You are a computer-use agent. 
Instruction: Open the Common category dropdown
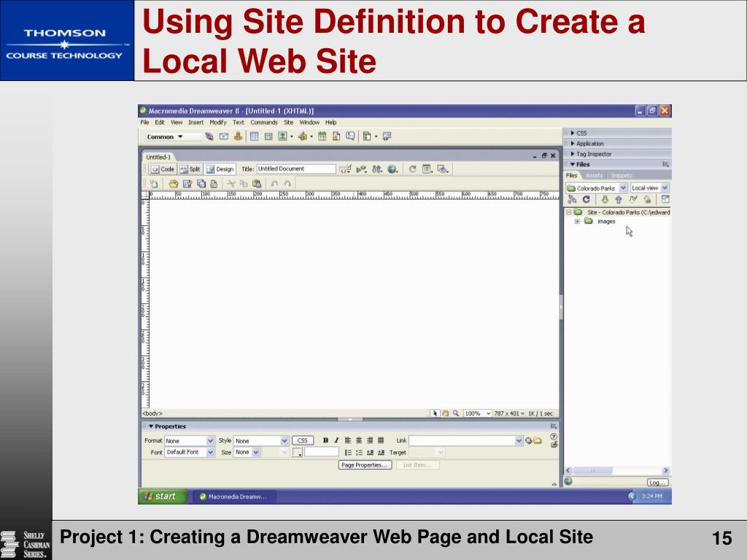pyautogui.click(x=166, y=136)
